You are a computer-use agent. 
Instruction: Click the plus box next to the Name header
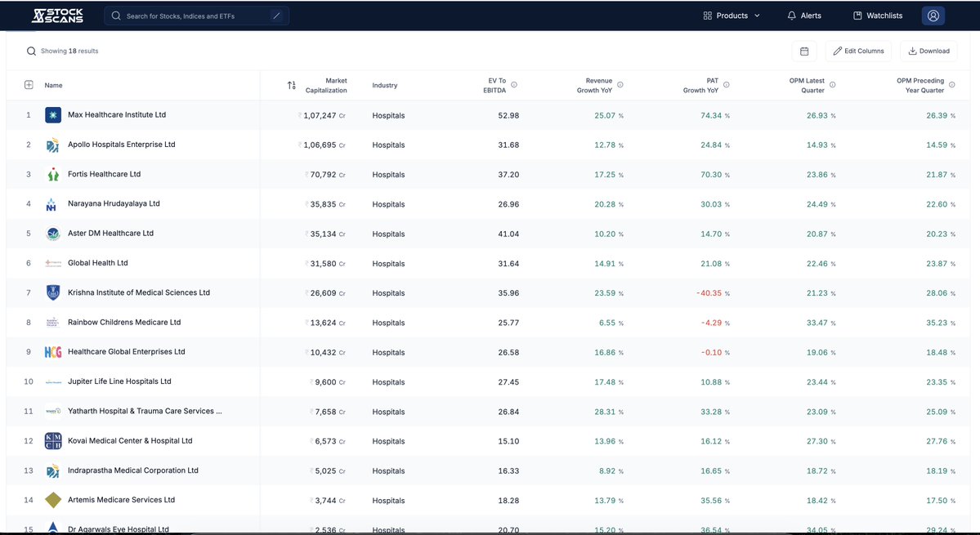pos(27,83)
